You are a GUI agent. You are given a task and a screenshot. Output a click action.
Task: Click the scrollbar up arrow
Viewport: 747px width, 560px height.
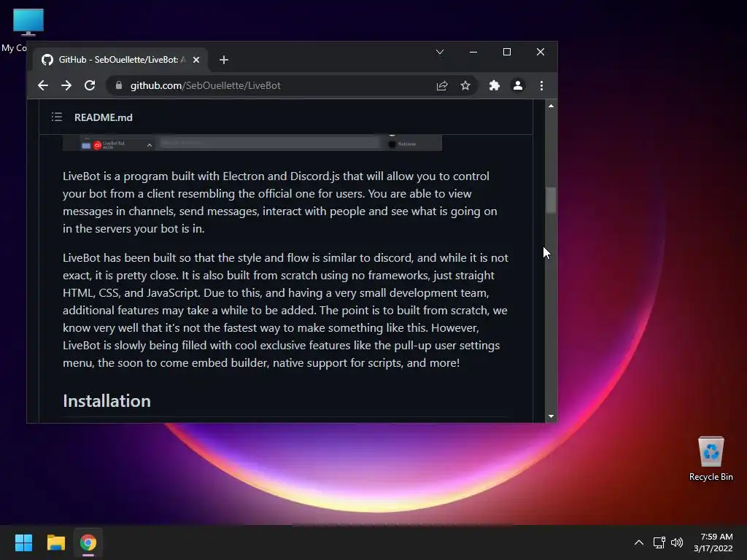pos(551,106)
